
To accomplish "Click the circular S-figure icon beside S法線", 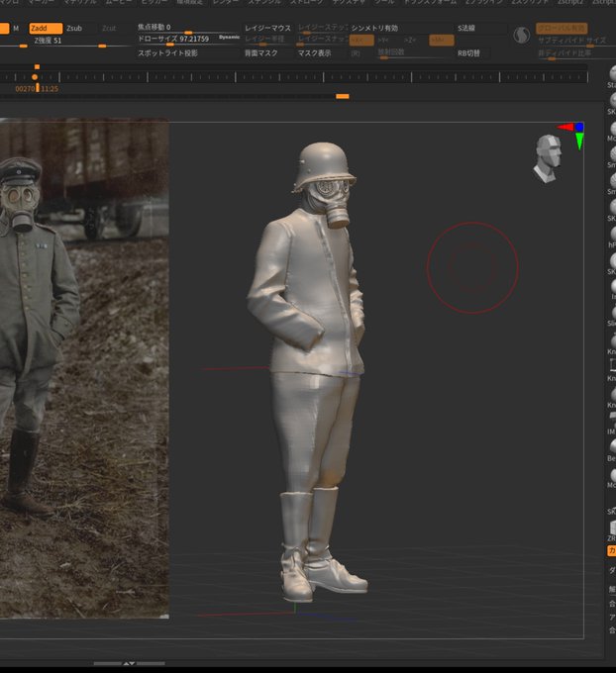I will click(522, 35).
